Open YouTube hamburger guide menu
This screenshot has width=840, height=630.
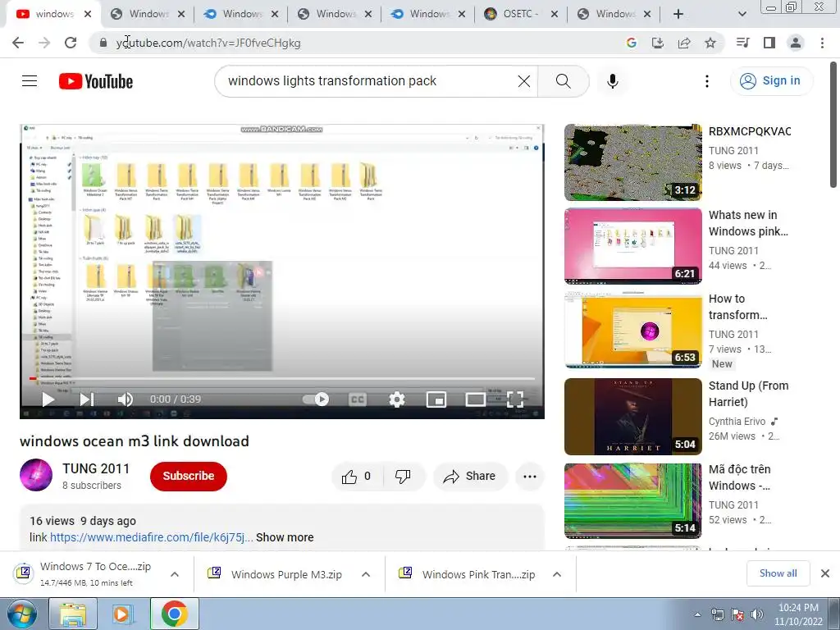(x=30, y=81)
